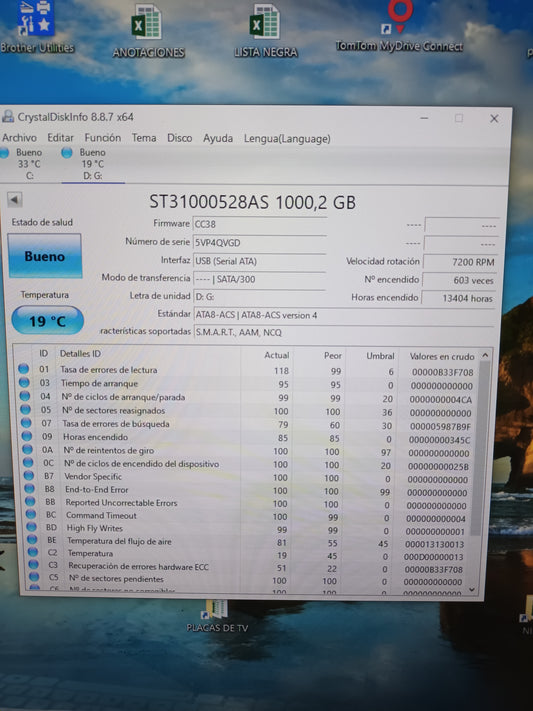
Task: Open the Lengua(Language) menu
Action: coord(287,139)
